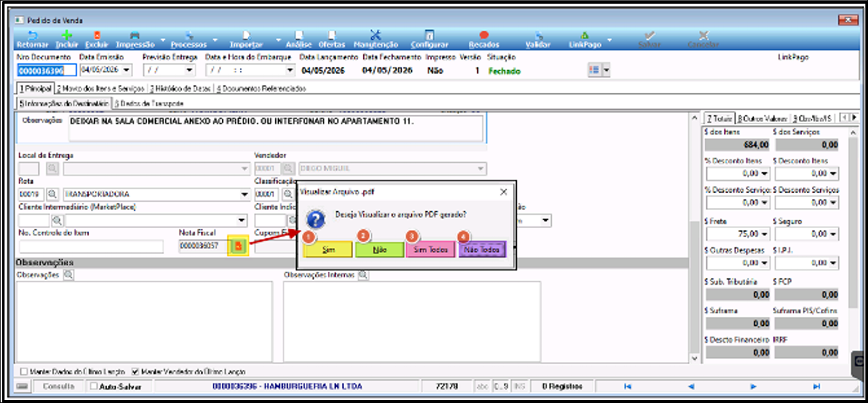Viewport: 868px width, 403px height.
Task: Expand the Vendedor combo box
Action: (x=481, y=169)
